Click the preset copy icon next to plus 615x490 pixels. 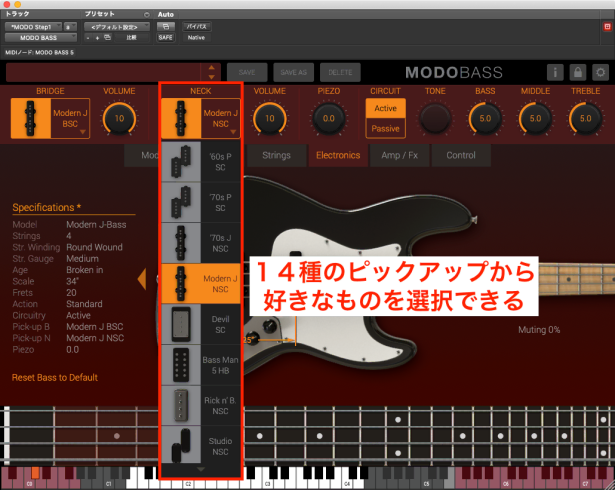click(x=107, y=37)
